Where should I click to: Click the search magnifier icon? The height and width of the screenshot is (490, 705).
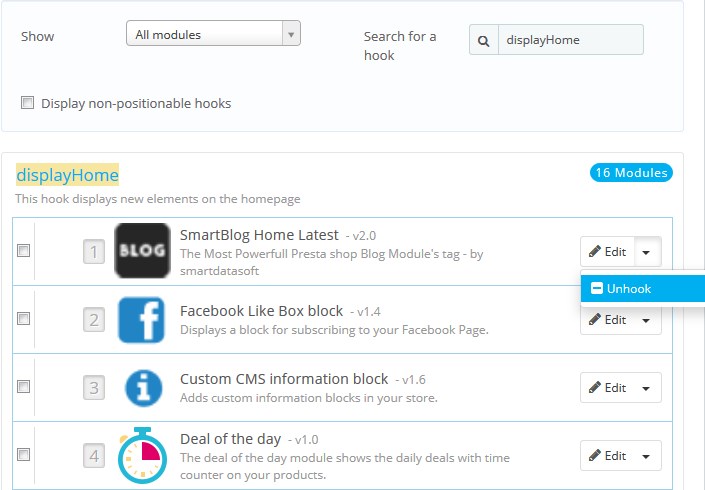pos(484,40)
